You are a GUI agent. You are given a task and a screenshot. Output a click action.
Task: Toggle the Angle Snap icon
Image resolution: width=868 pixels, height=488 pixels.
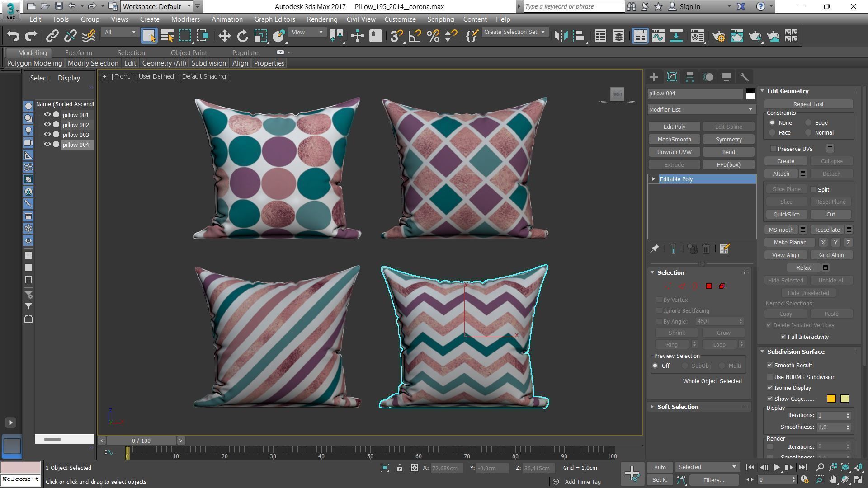pyautogui.click(x=415, y=36)
